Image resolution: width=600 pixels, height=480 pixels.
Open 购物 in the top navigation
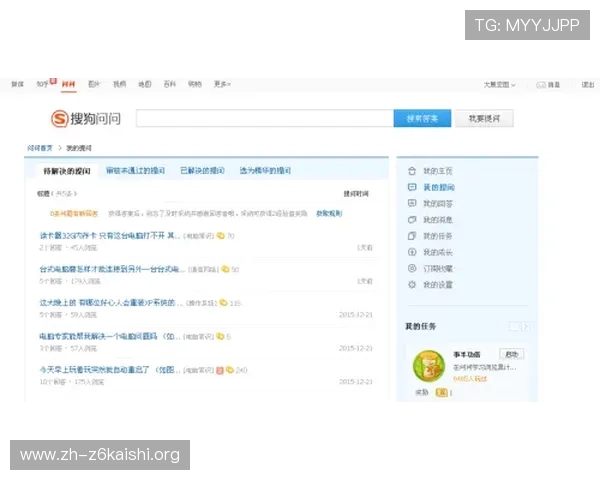(x=195, y=84)
